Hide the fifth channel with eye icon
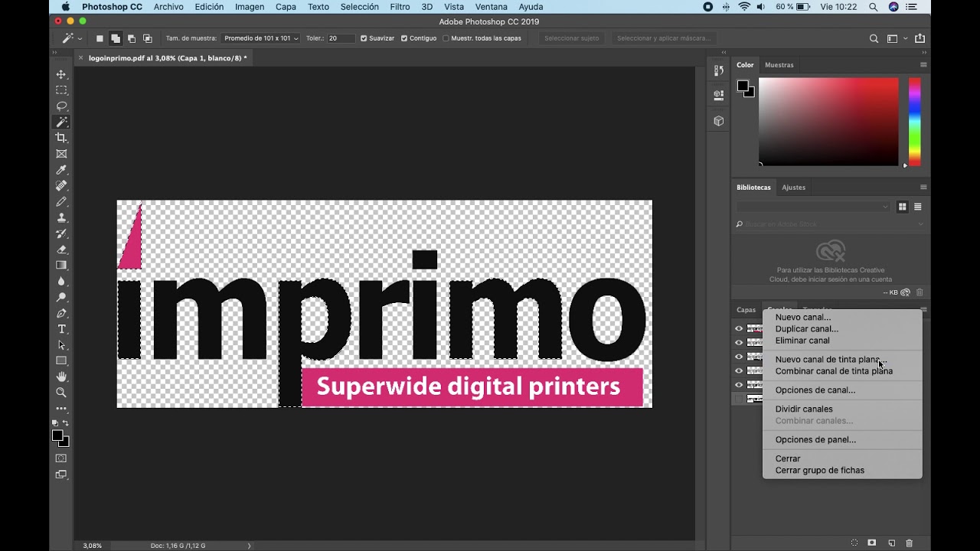Viewport: 980px width, 551px height. 739,385
